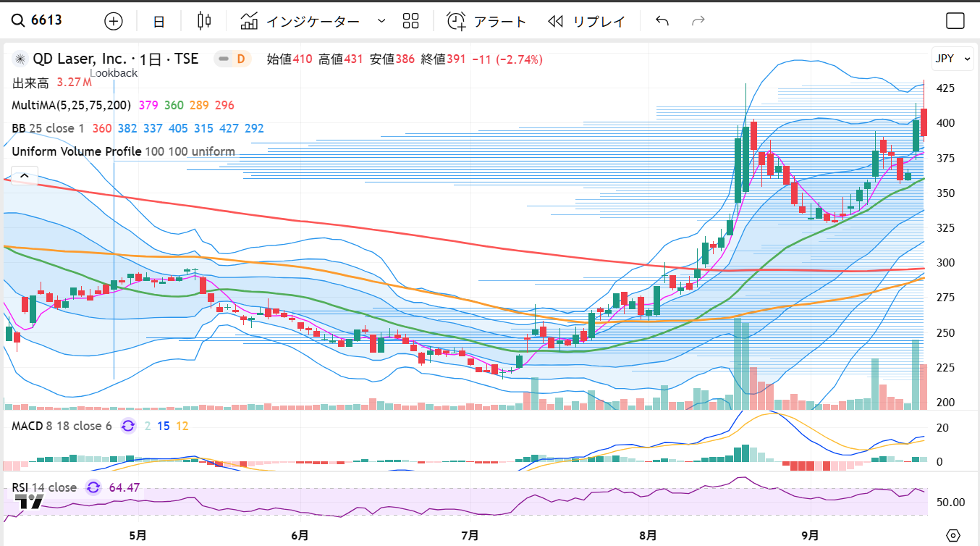Open the インジケーター indicators dialog
The image size is (980, 546).
tap(300, 22)
